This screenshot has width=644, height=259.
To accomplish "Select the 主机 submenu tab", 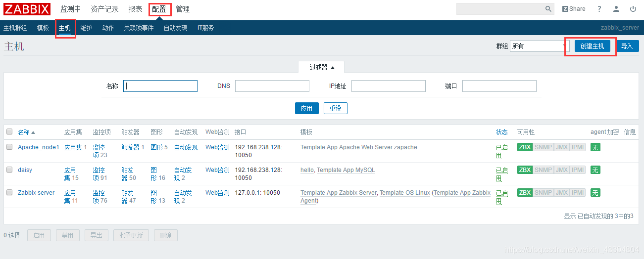I will click(65, 28).
